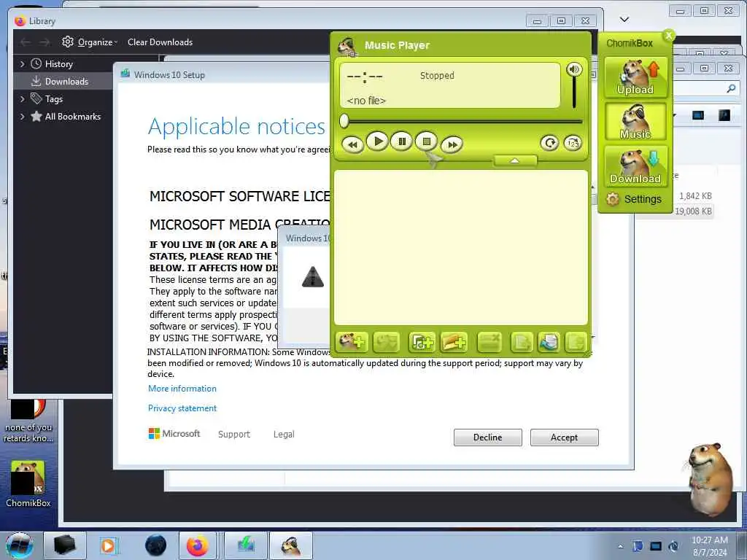Image resolution: width=747 pixels, height=560 pixels.
Task: Go back in the Library window
Action: coord(26,42)
